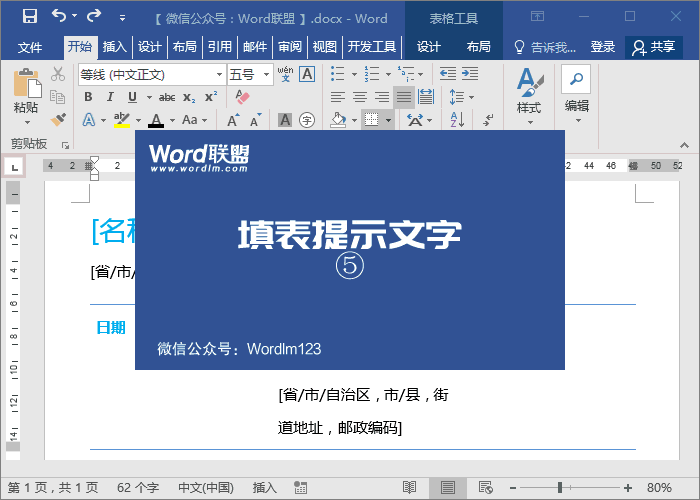The height and width of the screenshot is (500, 700).
Task: Increase font size with grow font icon
Action: (233, 120)
